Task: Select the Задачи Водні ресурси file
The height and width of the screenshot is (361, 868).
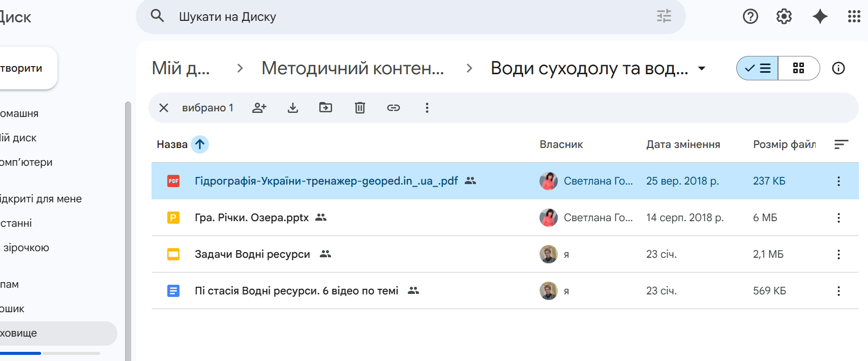Action: (x=252, y=254)
